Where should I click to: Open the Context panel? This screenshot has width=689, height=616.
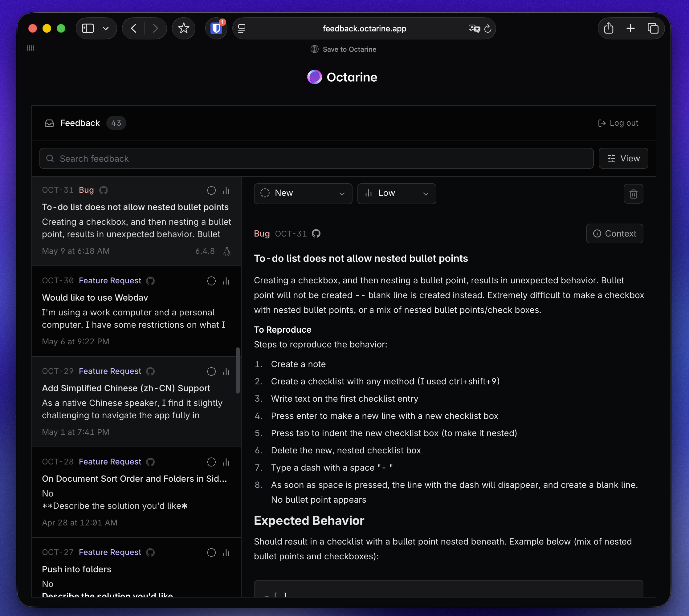[614, 233]
